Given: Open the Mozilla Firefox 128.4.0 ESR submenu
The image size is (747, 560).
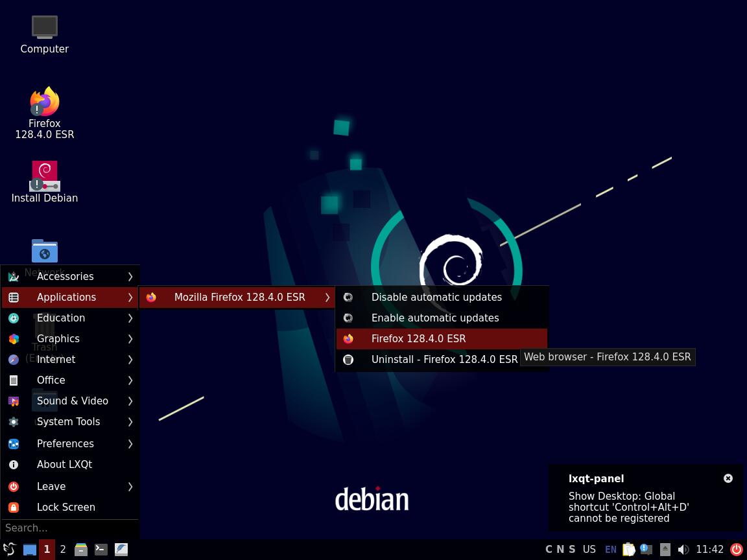Looking at the screenshot, I should [237, 297].
